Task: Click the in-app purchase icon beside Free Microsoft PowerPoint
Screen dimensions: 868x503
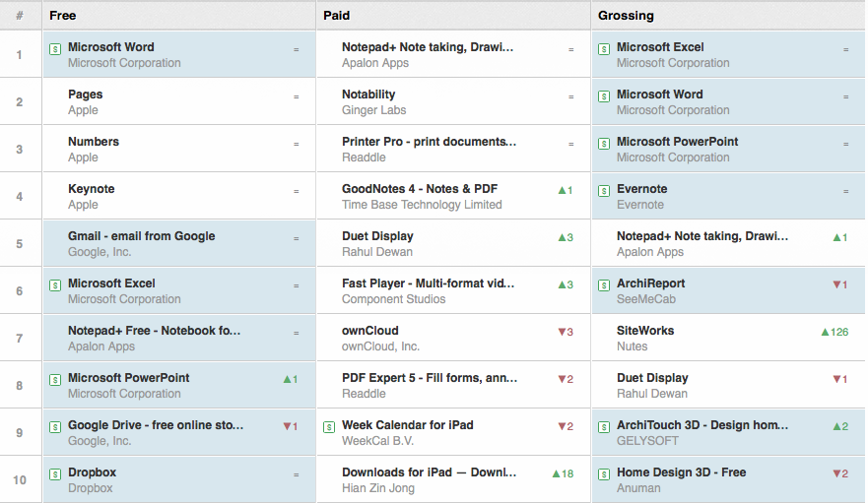Action: point(55,380)
